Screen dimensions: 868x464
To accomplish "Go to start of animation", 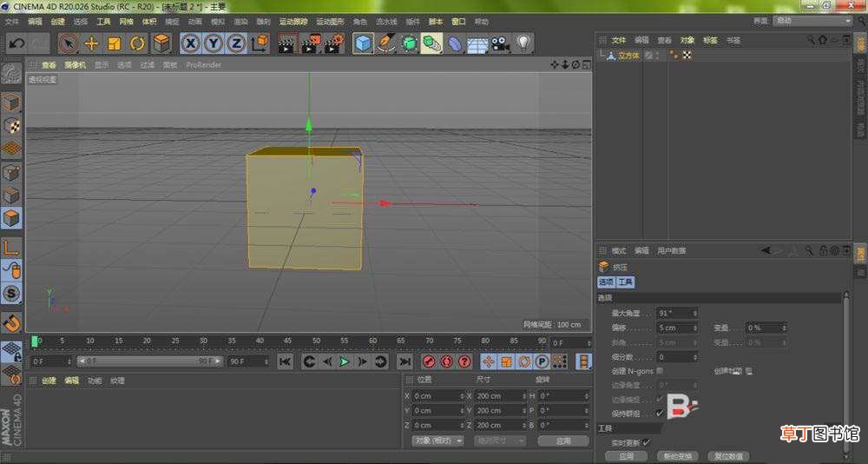I will [285, 362].
